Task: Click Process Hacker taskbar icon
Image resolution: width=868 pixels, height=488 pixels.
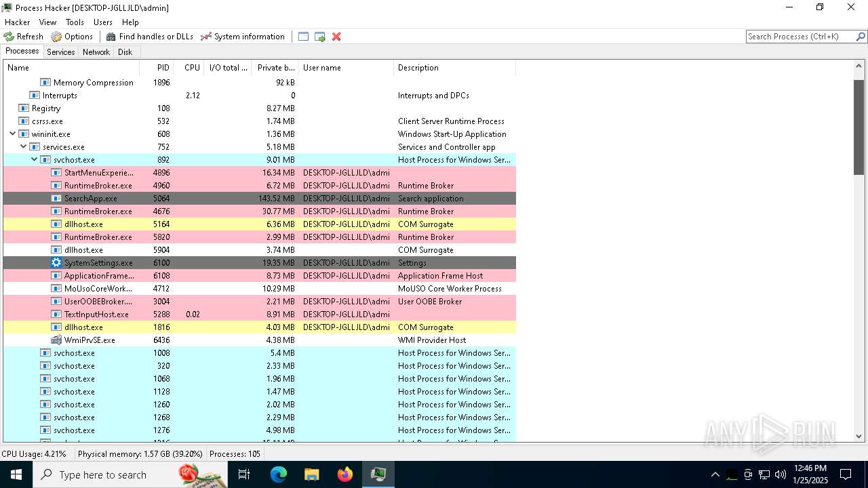Action: (x=378, y=474)
